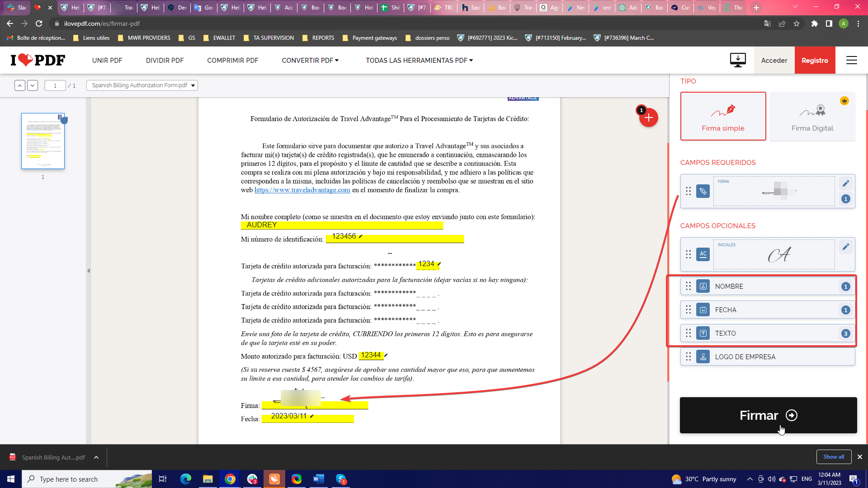Open the traveladvantage.com link in document

point(302,190)
